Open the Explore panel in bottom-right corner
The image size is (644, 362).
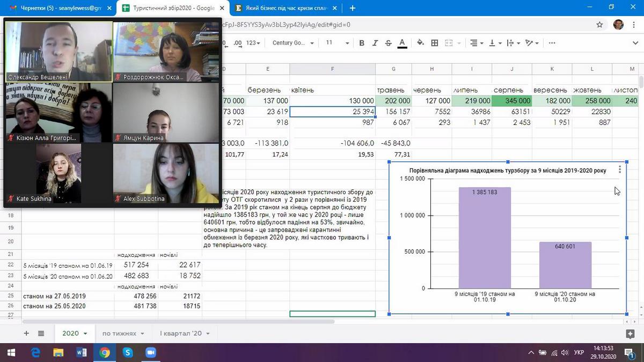tap(630, 334)
